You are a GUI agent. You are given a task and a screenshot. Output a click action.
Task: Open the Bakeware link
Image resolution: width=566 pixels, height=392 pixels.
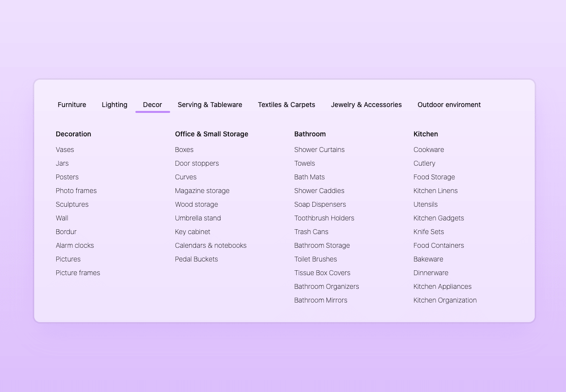[x=428, y=259]
